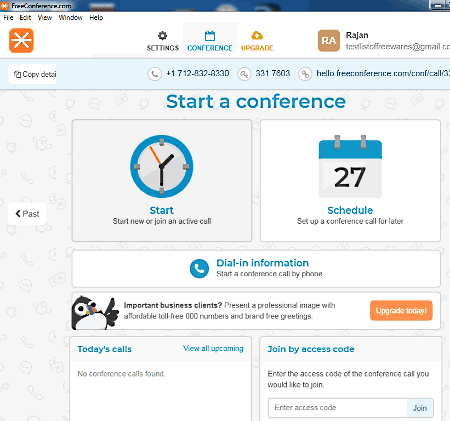Click the Upgrade cloud icon

257,35
